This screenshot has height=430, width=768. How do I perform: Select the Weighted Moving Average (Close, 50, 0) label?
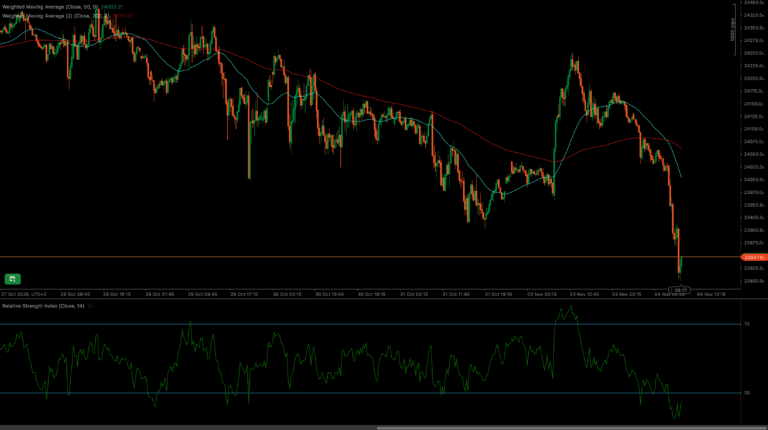pyautogui.click(x=50, y=8)
